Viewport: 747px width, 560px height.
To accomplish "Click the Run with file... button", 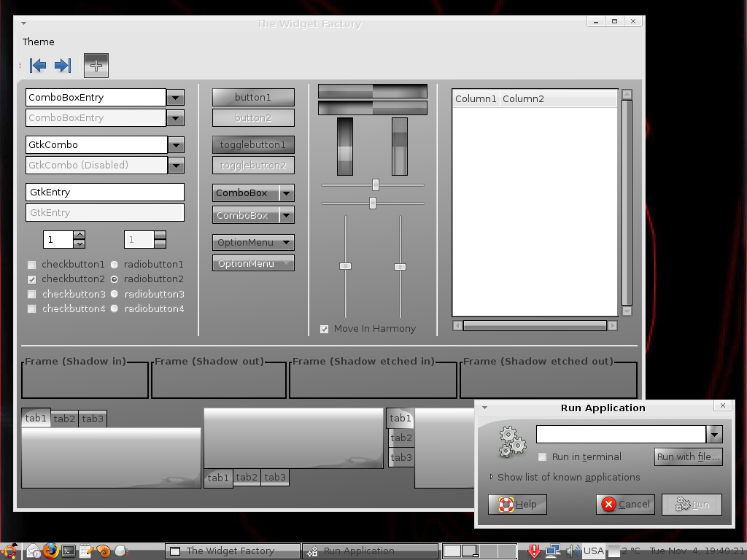I will pos(689,456).
